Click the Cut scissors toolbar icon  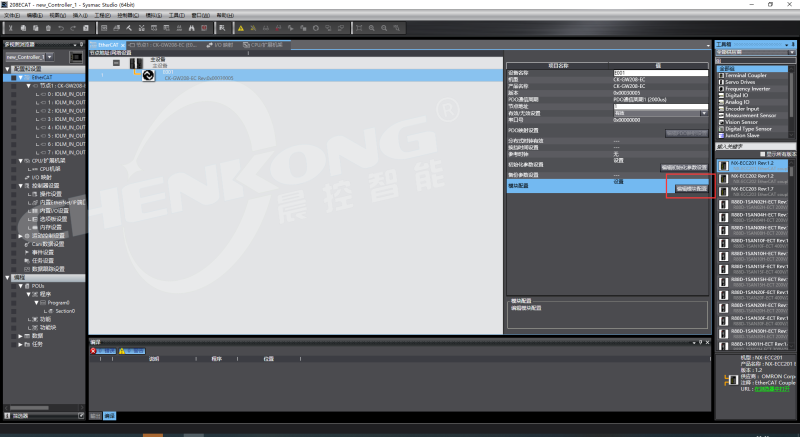pos(10,28)
